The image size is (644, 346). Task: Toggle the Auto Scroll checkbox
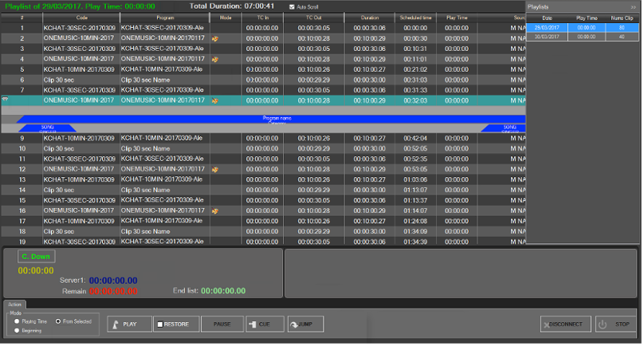pyautogui.click(x=292, y=6)
